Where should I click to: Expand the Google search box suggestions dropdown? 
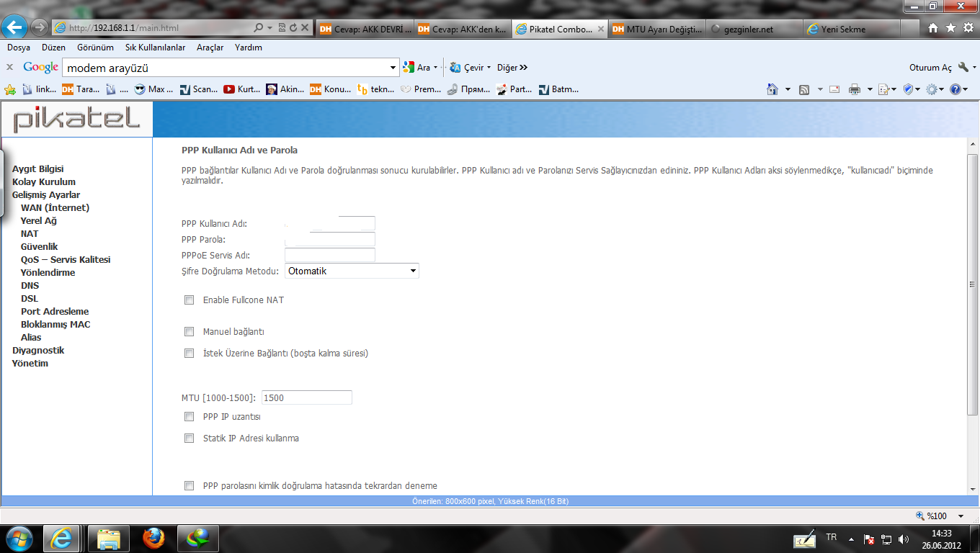[393, 68]
